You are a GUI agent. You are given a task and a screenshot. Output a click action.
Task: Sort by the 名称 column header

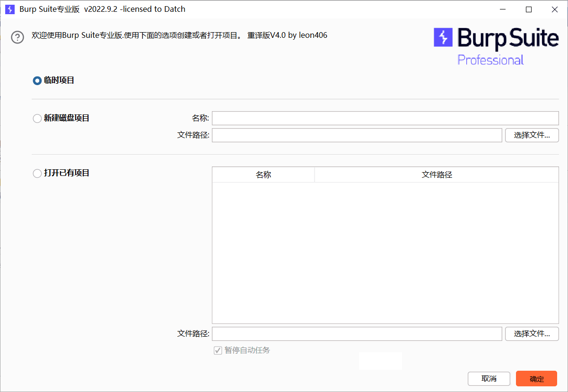click(263, 175)
